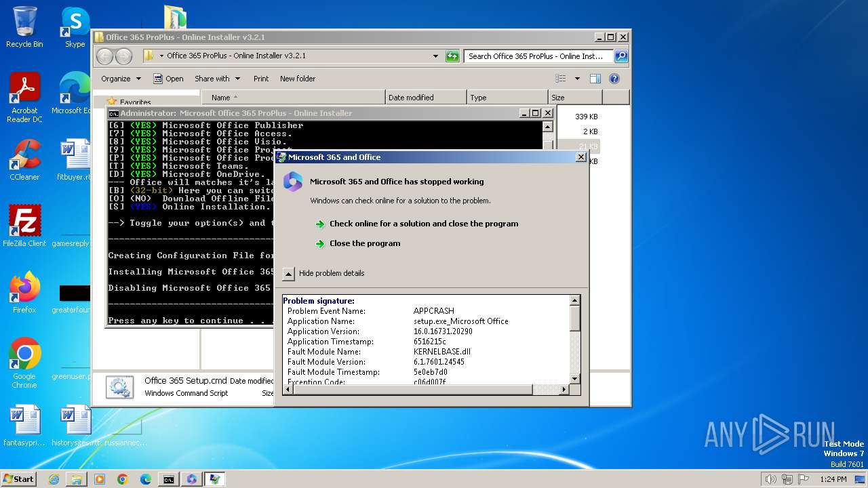This screenshot has height=488, width=868.
Task: Click Close the program option
Action: pyautogui.click(x=365, y=243)
